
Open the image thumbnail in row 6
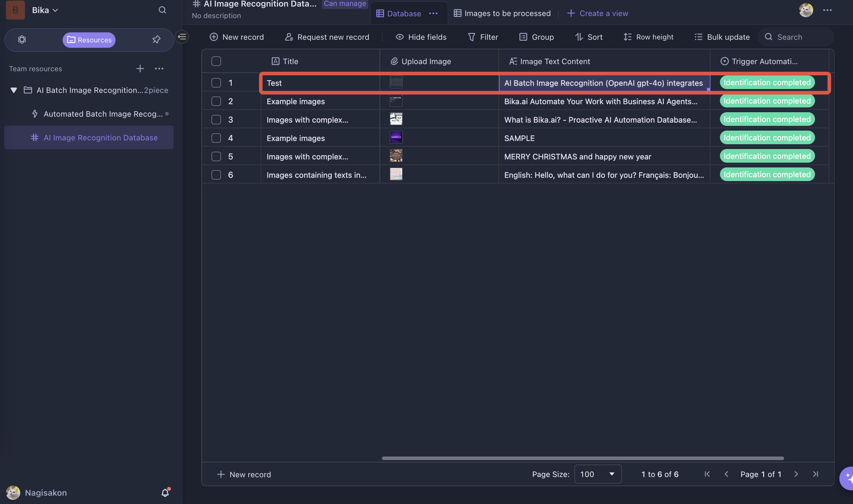(396, 174)
